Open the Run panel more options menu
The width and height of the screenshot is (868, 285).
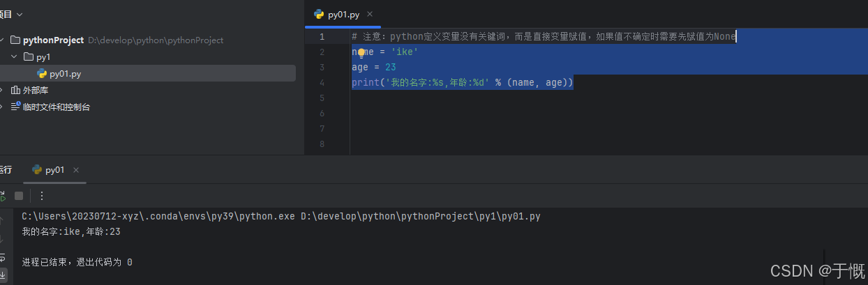(x=41, y=196)
